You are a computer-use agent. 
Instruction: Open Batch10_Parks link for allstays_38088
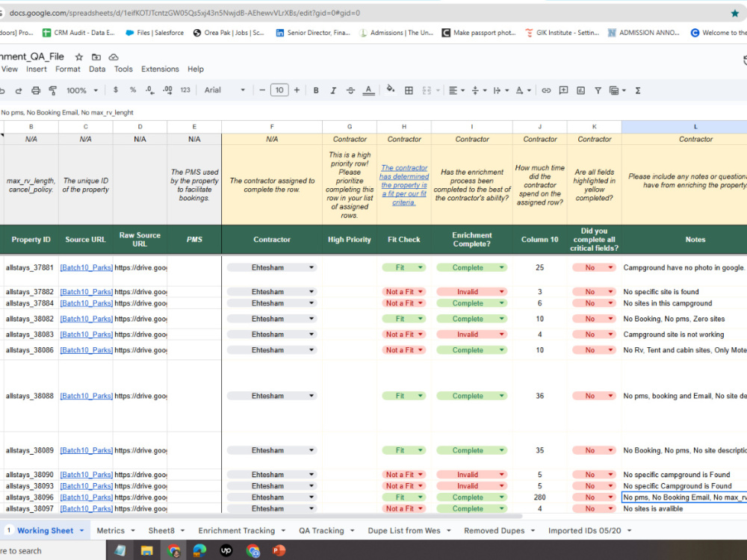click(86, 396)
